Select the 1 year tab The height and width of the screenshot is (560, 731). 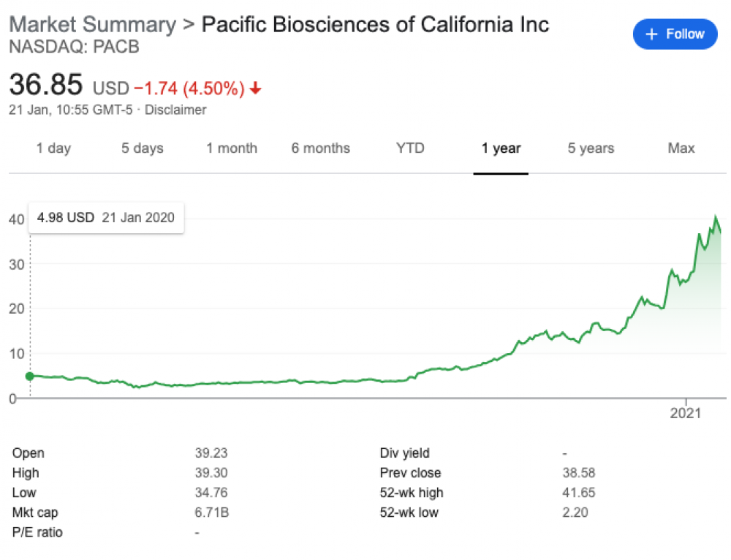[501, 148]
